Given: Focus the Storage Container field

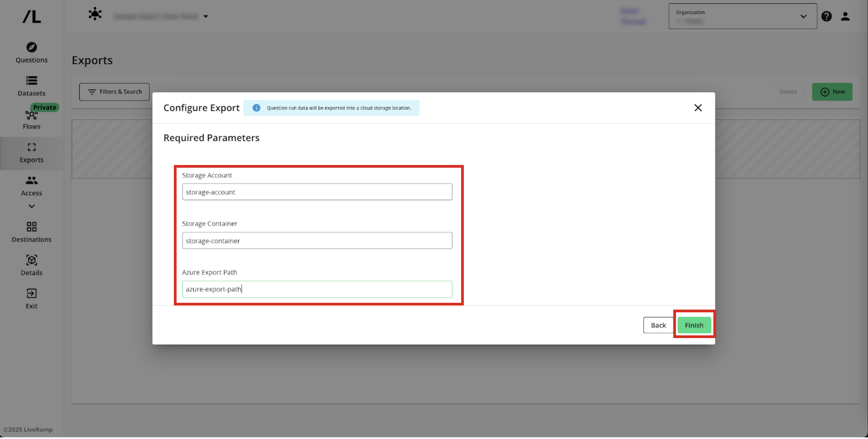Looking at the screenshot, I should point(317,240).
